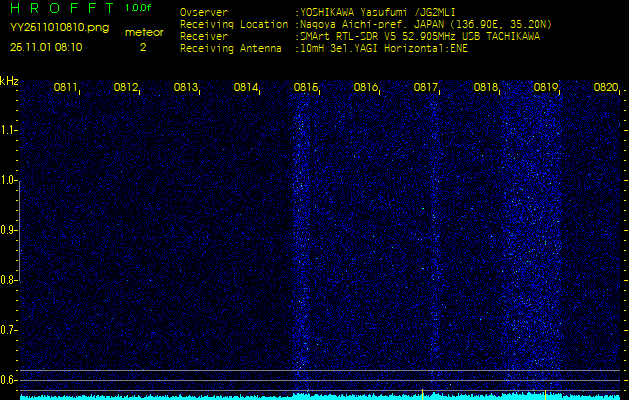Select the Nagoya Aichi-pref. JAPAN location text

(x=426, y=25)
